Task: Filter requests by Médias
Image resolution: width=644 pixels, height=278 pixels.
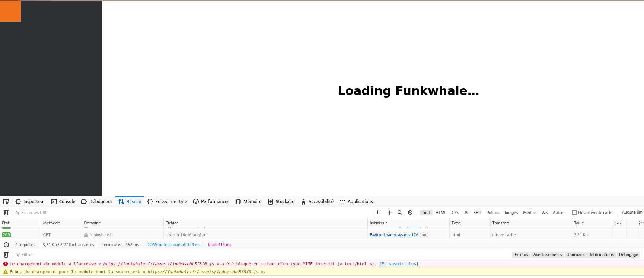Action: click(x=530, y=213)
